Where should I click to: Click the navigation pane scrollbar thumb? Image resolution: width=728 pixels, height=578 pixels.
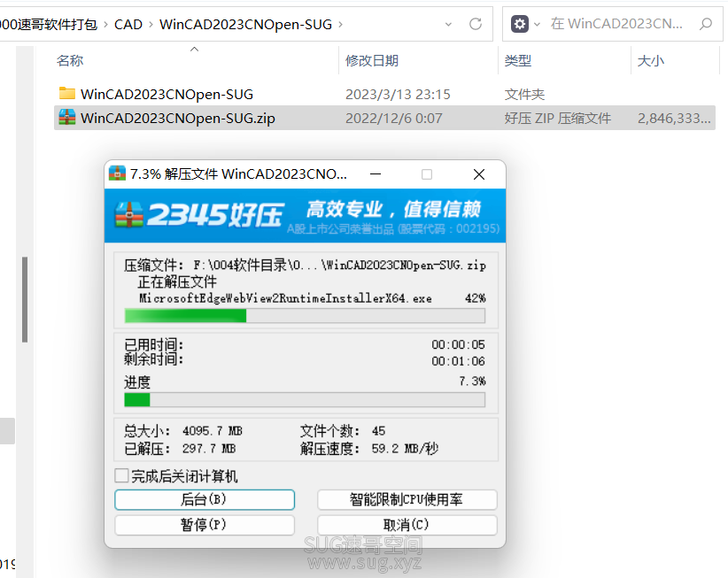[x=25, y=300]
